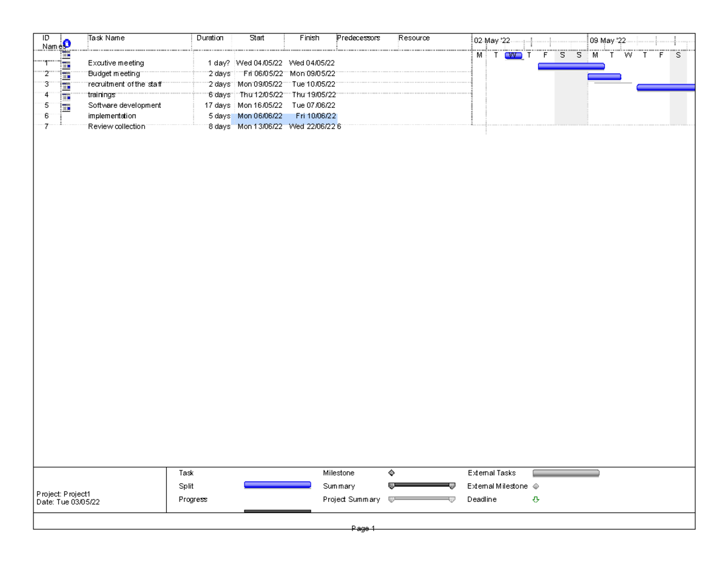Screen dimensions: 728x562
Task: Click the Budget meeting Gantt bar
Action: 571,66
